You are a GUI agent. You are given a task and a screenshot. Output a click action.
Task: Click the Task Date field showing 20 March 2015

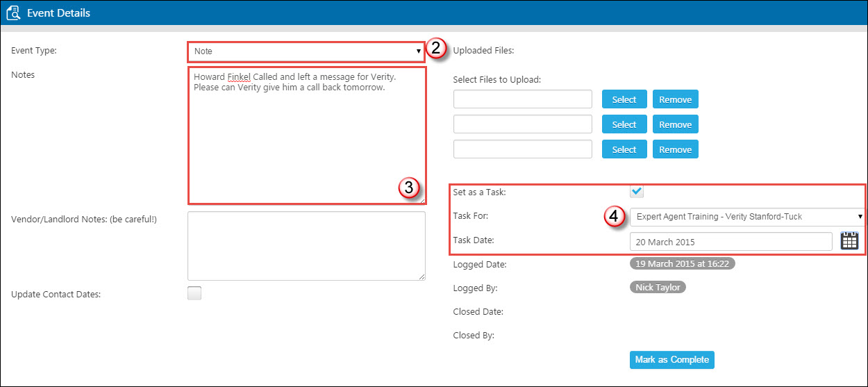coord(731,242)
